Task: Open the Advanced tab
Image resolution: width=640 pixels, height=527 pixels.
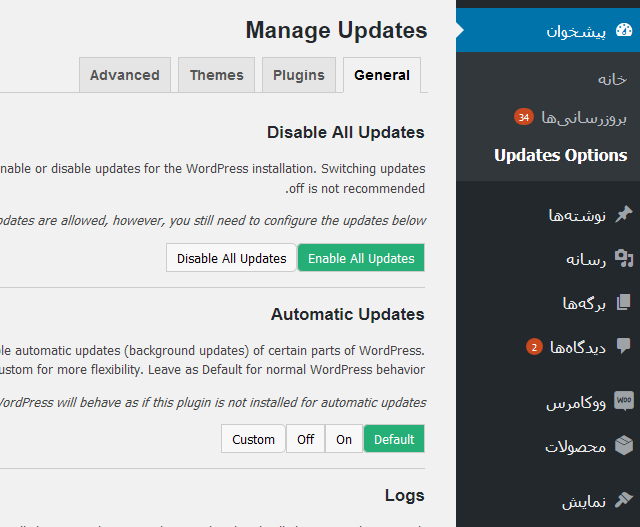Action: [x=125, y=75]
